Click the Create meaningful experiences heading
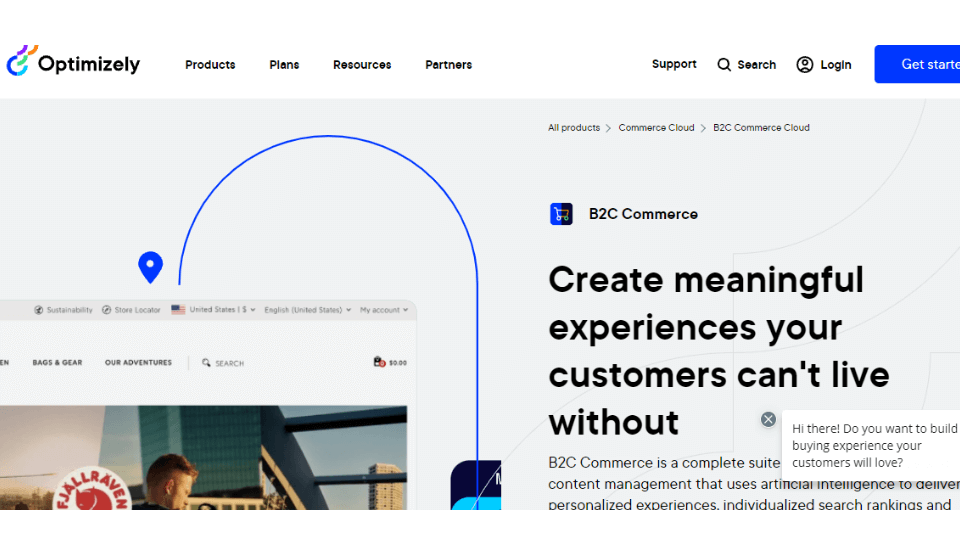The width and height of the screenshot is (960, 540). (x=719, y=351)
